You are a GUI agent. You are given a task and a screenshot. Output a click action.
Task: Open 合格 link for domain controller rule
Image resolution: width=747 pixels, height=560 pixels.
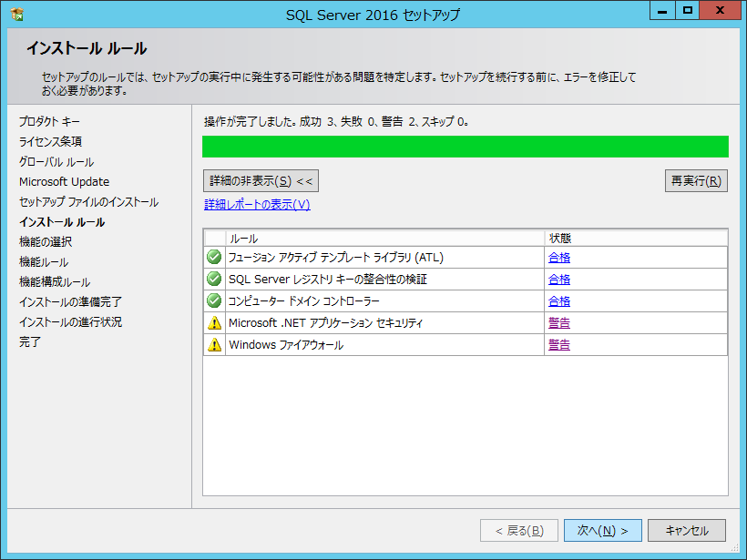click(x=559, y=301)
